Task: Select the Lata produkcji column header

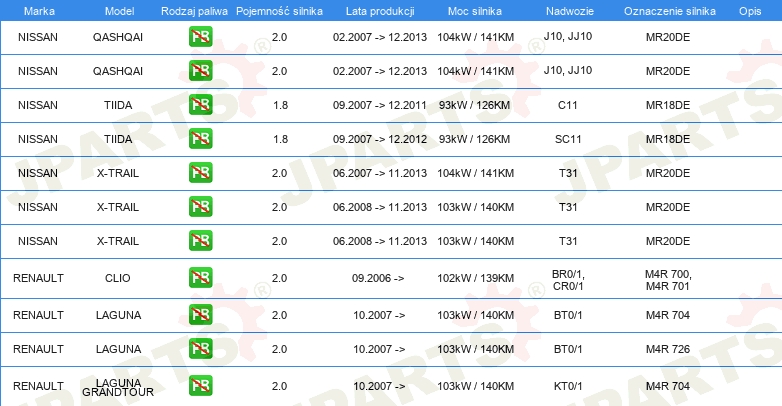Action: (x=378, y=9)
